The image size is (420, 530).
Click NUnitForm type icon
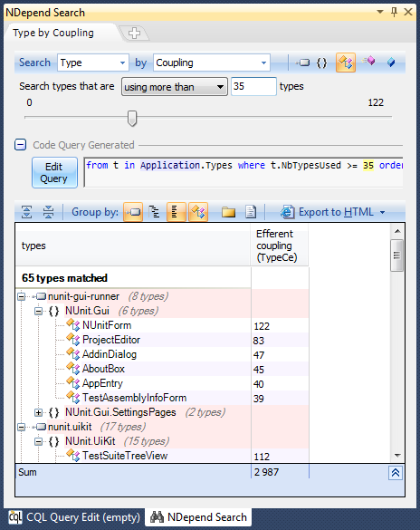73,325
